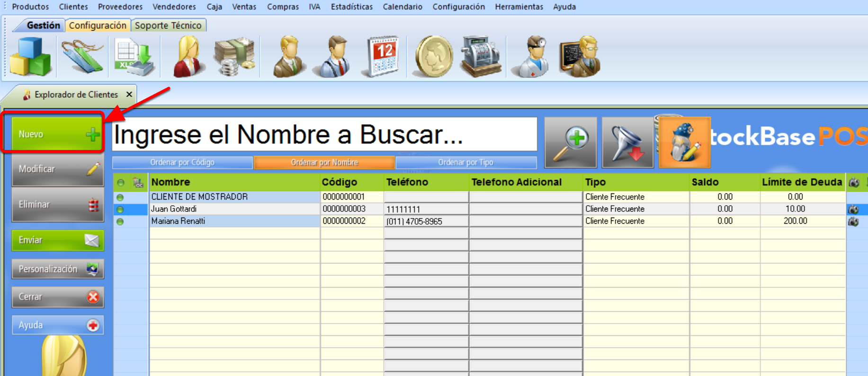868x376 pixels.
Task: Click the Cerrar button in the sidebar
Action: pyautogui.click(x=57, y=297)
